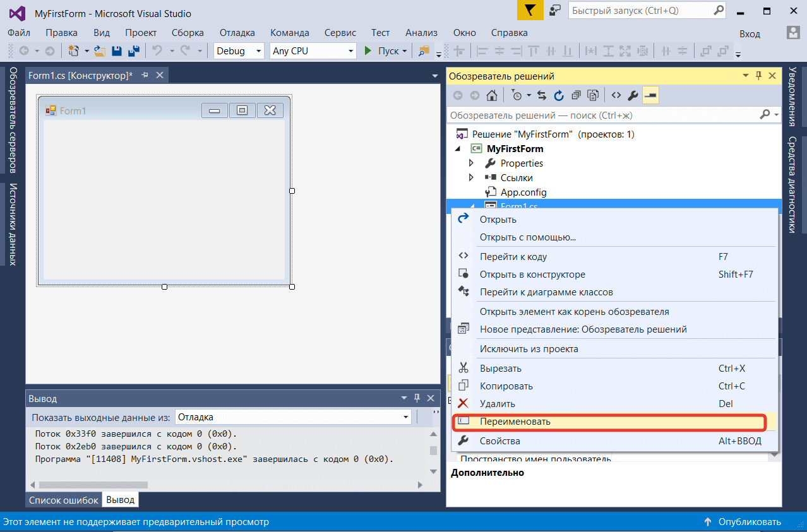Click the Find in Files toolbar icon
The image size is (807, 532).
coord(424,51)
